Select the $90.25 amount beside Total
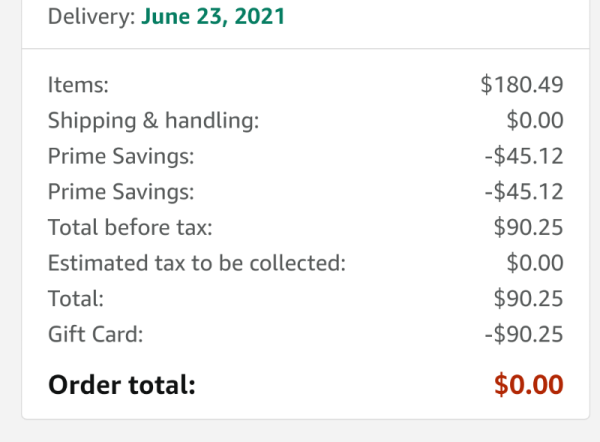 click(x=528, y=298)
